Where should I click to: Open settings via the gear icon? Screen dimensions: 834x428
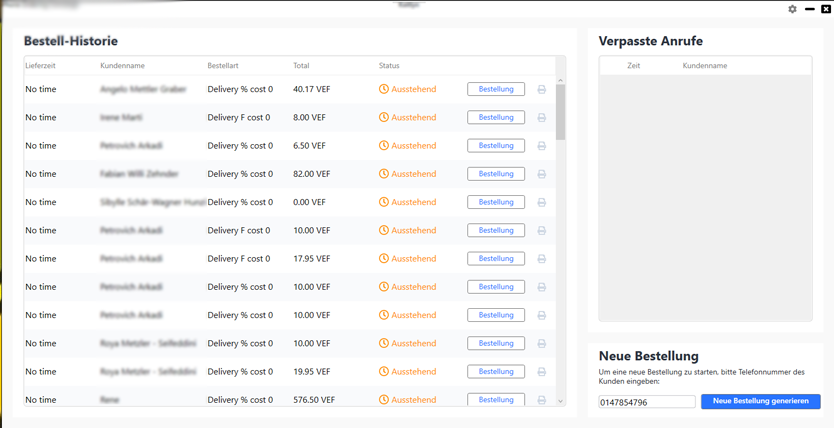tap(792, 9)
